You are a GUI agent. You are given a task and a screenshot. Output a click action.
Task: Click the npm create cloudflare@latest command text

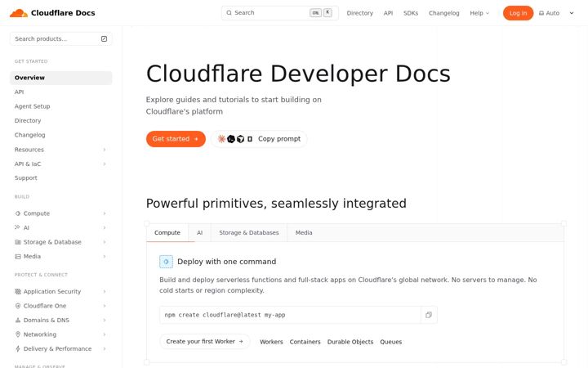click(225, 315)
